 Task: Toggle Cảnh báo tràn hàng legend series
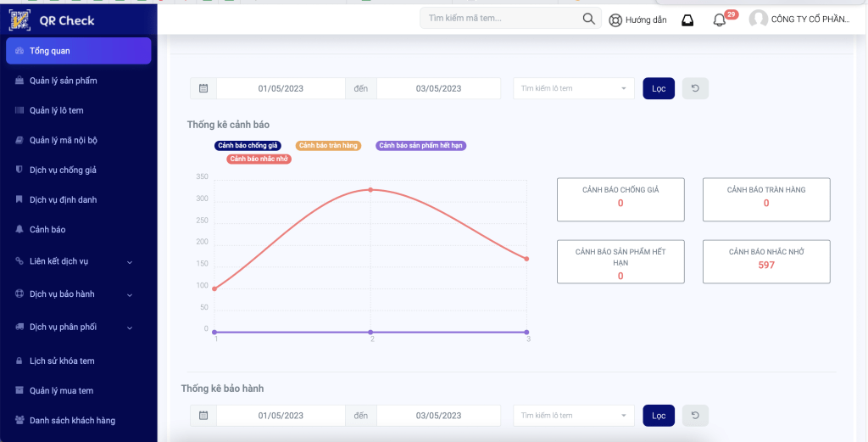pos(328,146)
